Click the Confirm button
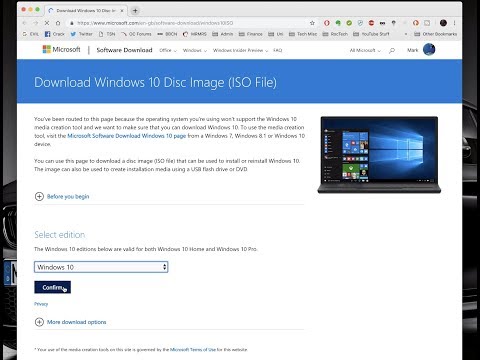The image size is (480, 360). (x=52, y=287)
